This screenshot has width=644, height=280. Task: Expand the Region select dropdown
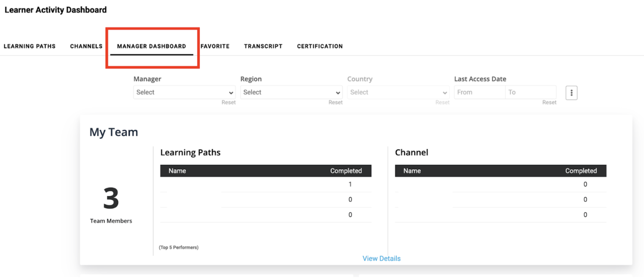[x=291, y=92]
